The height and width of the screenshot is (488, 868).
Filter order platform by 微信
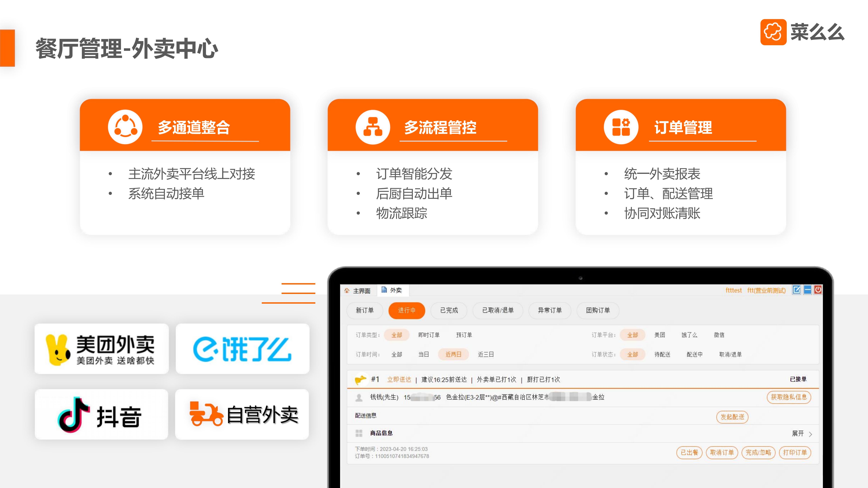coord(719,335)
